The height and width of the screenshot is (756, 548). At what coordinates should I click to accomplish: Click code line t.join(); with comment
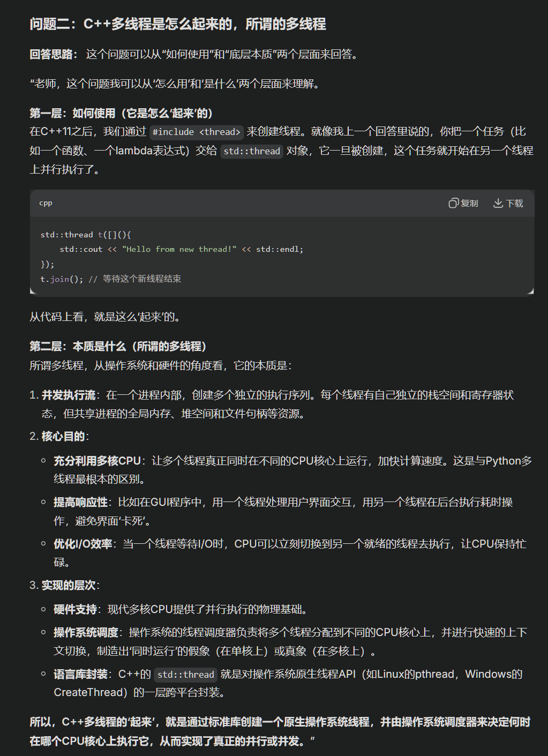coord(110,279)
